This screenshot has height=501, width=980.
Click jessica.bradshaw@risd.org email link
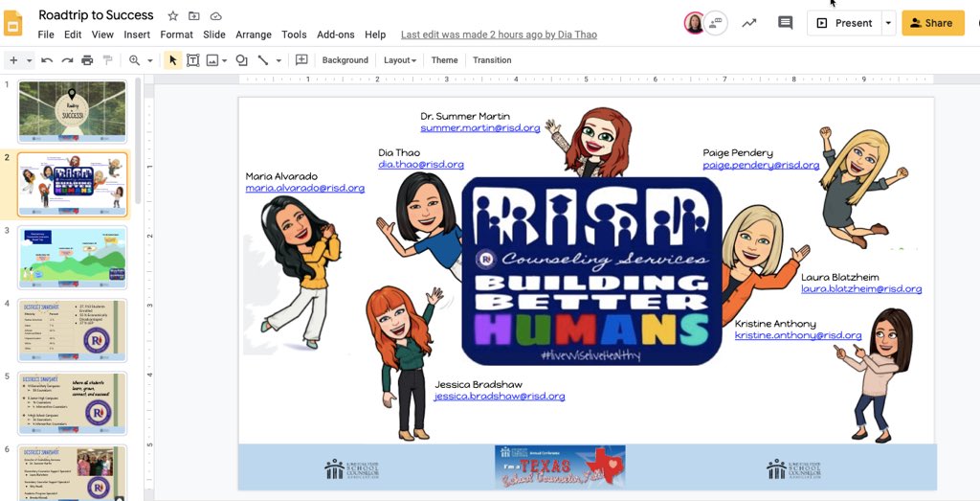click(x=500, y=396)
